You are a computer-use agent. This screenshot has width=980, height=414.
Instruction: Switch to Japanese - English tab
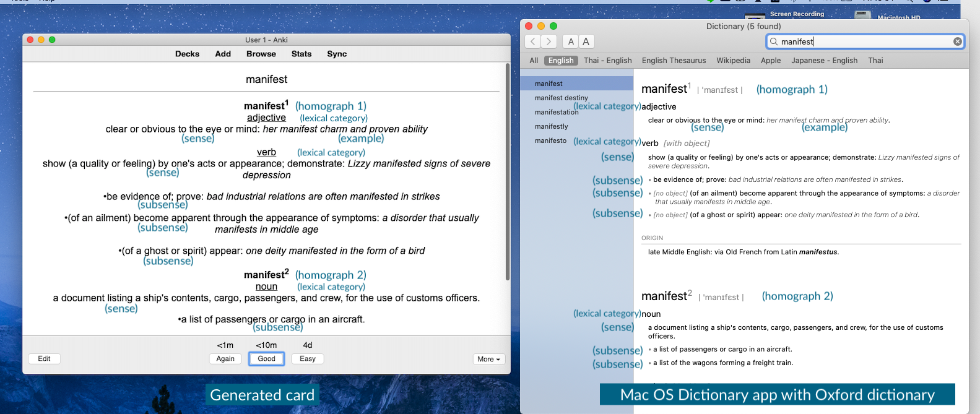point(824,61)
